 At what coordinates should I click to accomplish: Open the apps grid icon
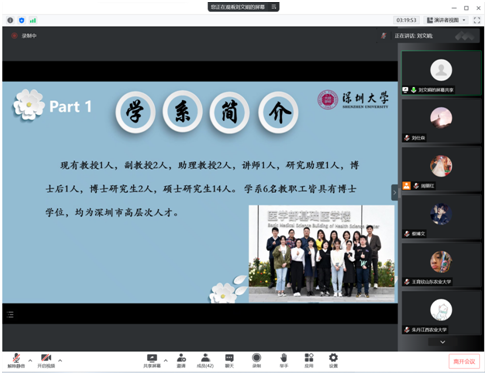(x=309, y=360)
